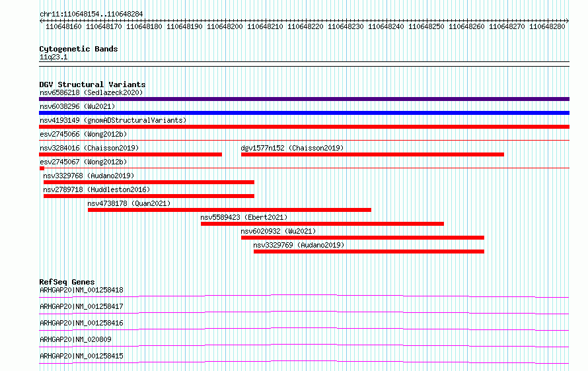Open the esv2745066 (Wong2012b) label
Screen dimensions: 588x371
point(83,134)
